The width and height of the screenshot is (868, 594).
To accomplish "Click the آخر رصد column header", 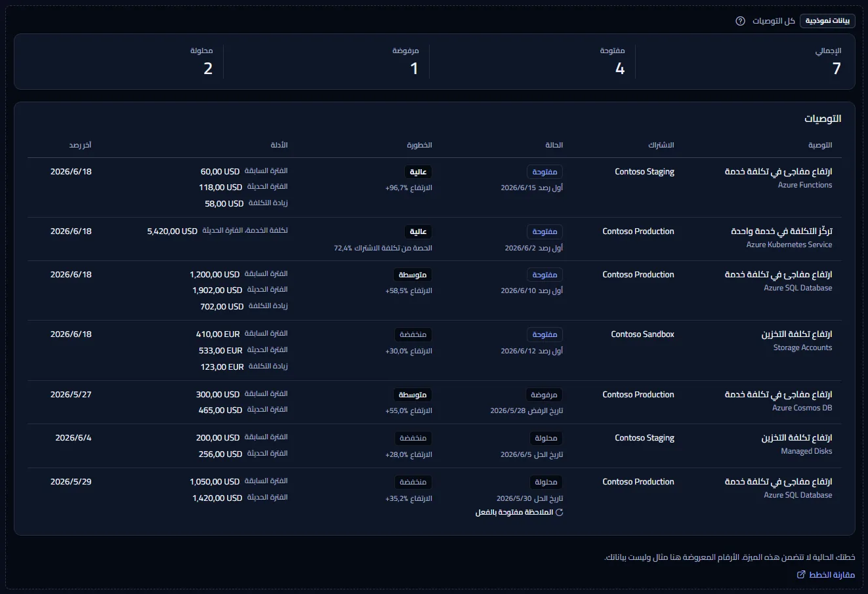I will click(x=81, y=145).
